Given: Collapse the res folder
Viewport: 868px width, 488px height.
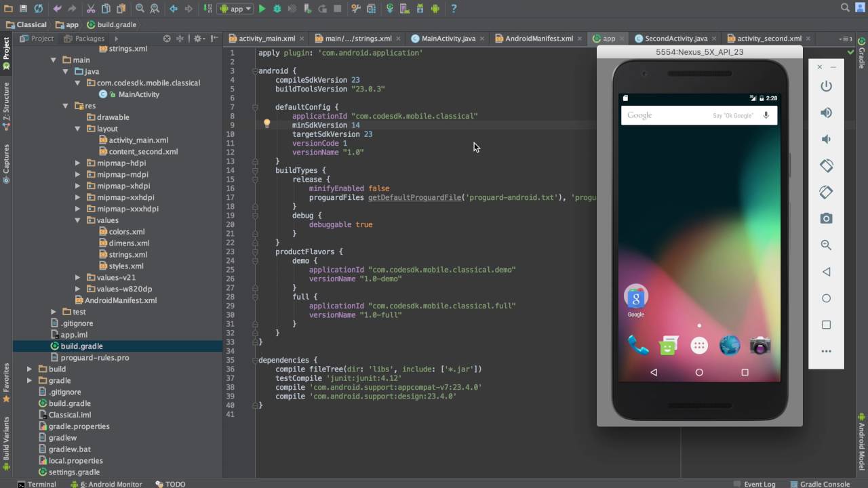Looking at the screenshot, I should (x=66, y=106).
